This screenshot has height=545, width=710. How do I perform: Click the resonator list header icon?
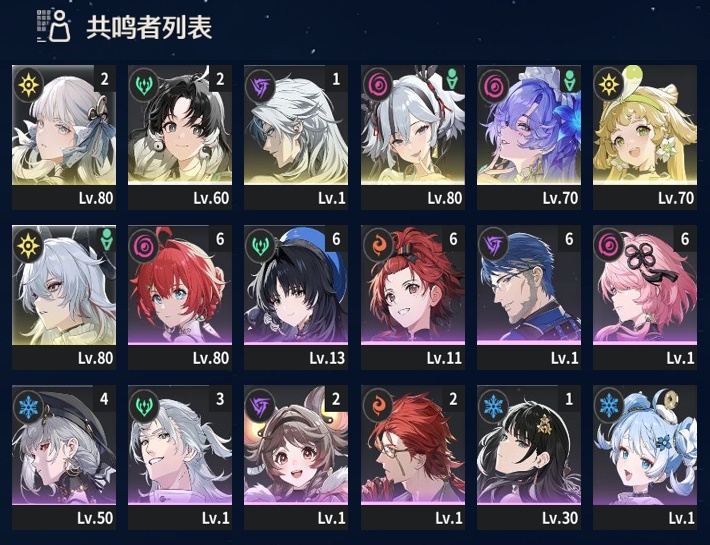pyautogui.click(x=53, y=26)
